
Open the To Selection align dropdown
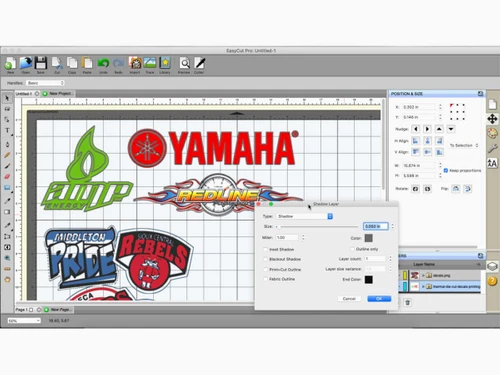point(464,145)
